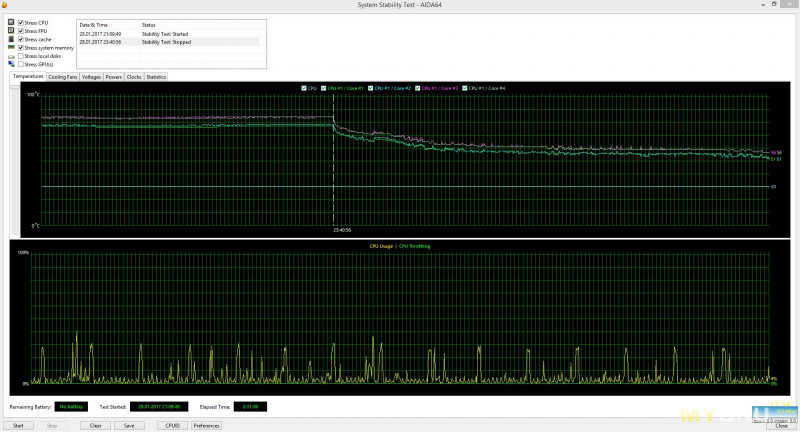
Task: Switch to the Clocks tab
Action: (134, 77)
